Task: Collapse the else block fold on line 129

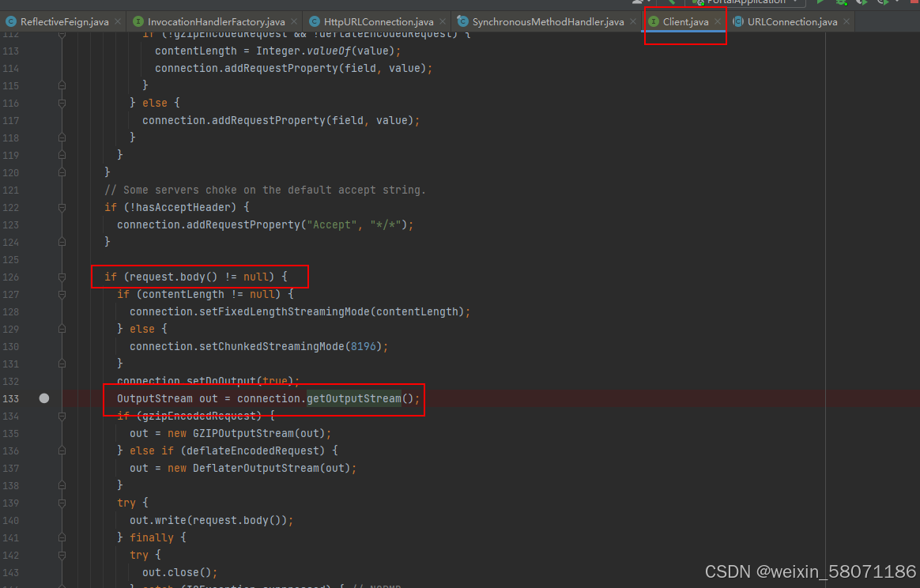Action: point(62,330)
